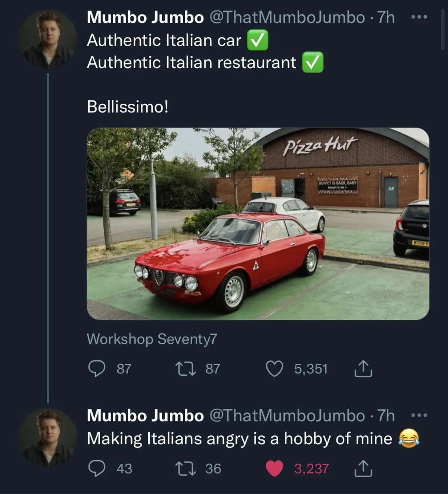This screenshot has width=448, height=494.
Task: Click the 'Bellissimo!' tweet text
Action: [128, 107]
